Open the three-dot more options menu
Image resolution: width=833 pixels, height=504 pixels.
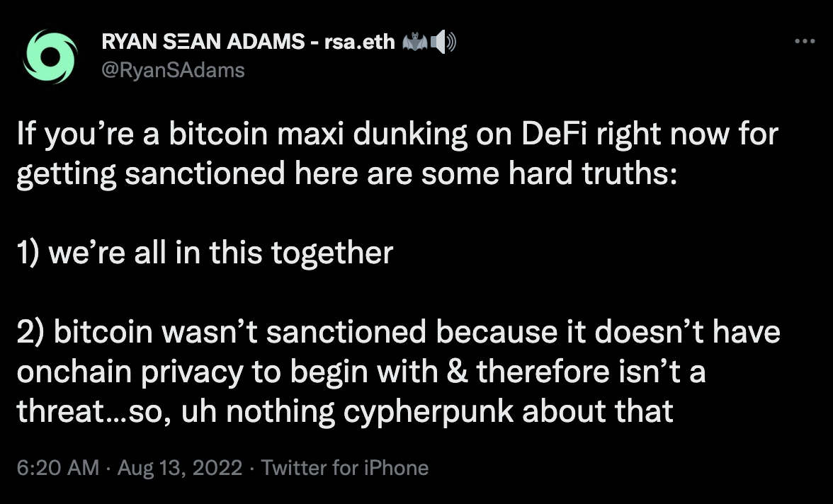click(805, 41)
